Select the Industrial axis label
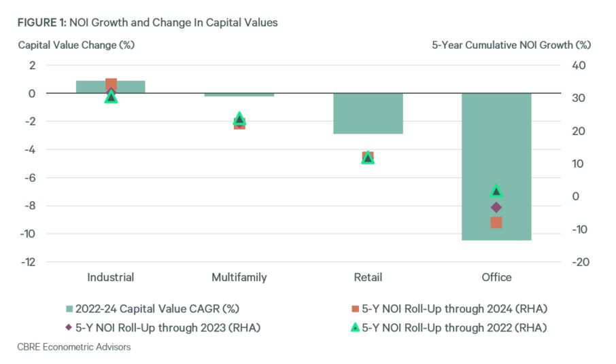The image size is (616, 364). (x=111, y=277)
